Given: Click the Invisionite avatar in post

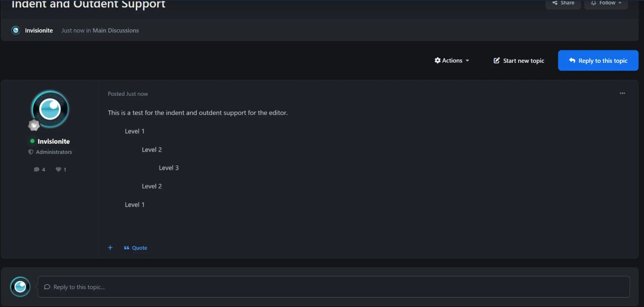Looking at the screenshot, I should click(50, 109).
